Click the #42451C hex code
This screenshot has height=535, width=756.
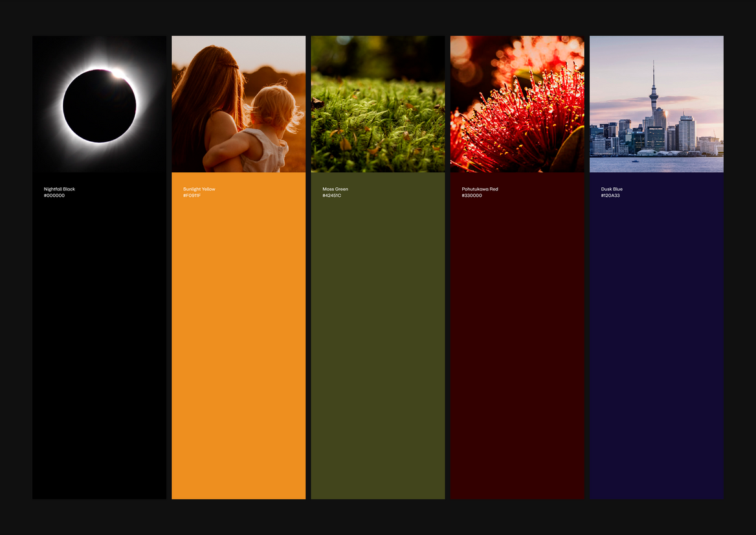tap(331, 196)
